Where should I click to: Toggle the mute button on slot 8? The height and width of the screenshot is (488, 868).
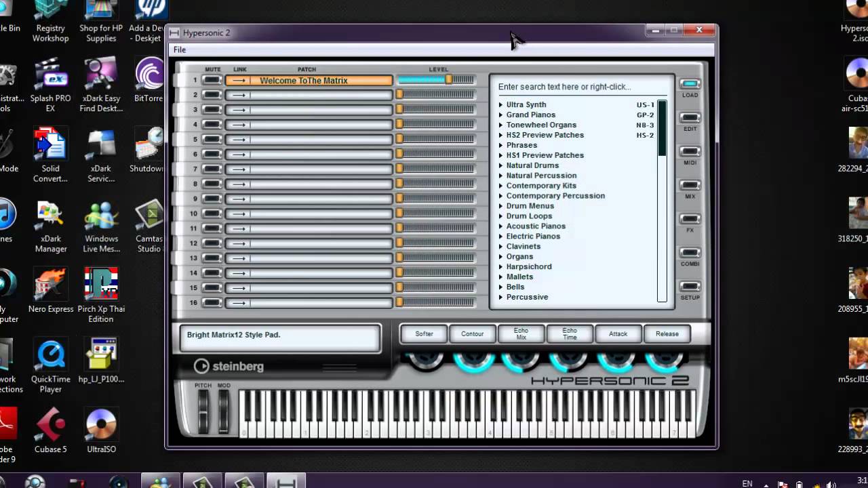(212, 184)
